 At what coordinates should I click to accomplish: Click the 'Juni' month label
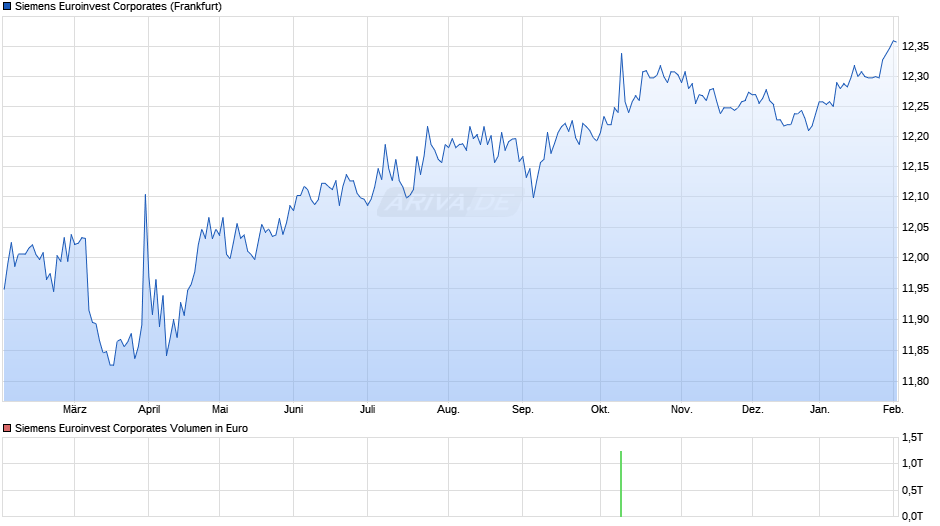click(293, 409)
